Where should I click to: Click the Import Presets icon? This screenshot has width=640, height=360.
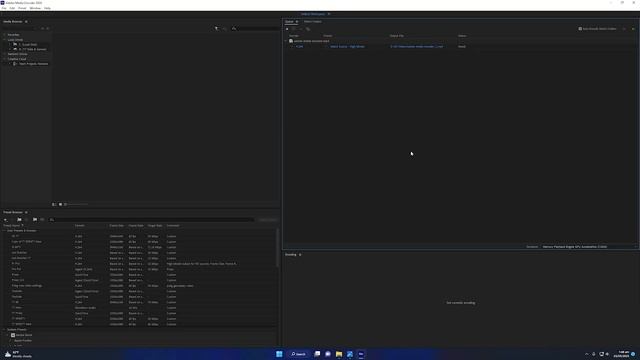click(35, 220)
